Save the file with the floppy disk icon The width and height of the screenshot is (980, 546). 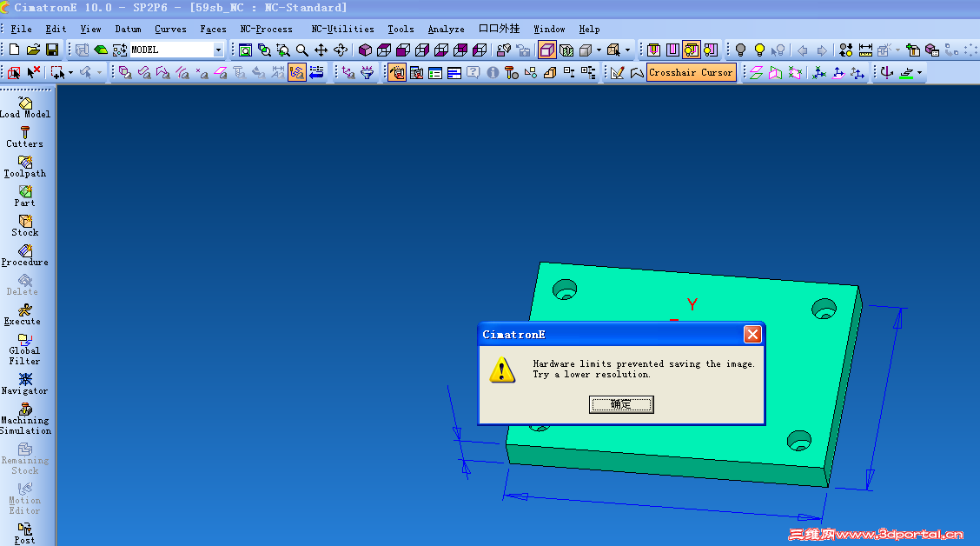pos(52,50)
